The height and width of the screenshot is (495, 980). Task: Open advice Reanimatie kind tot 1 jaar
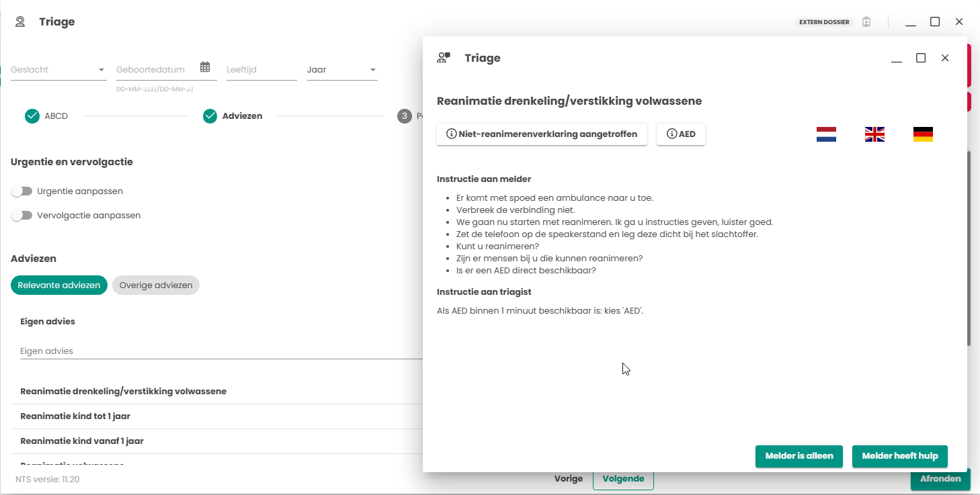click(216, 416)
